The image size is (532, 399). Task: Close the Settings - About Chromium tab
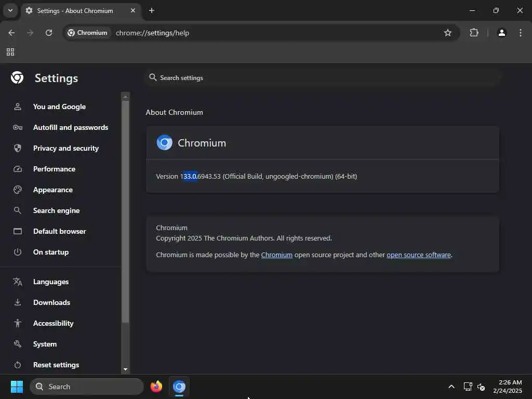(x=133, y=10)
